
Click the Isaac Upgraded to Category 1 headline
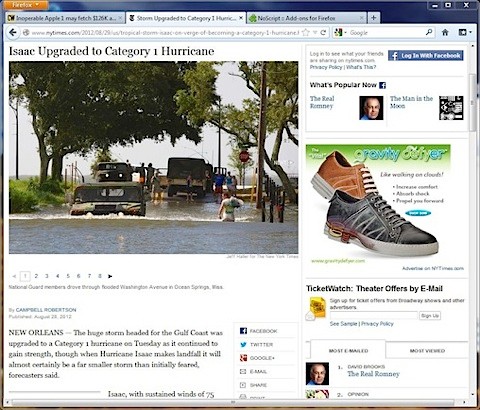tap(111, 51)
